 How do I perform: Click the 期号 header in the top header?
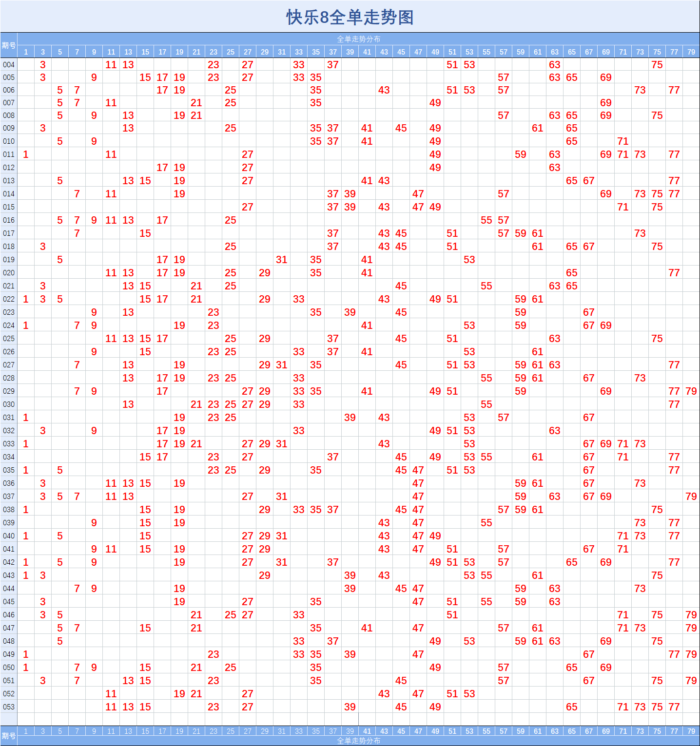click(x=9, y=45)
